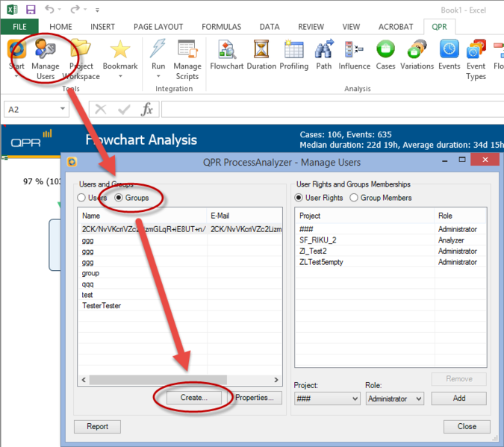Click the Cancel X in formula bar
This screenshot has height=447, width=504.
coord(101,109)
